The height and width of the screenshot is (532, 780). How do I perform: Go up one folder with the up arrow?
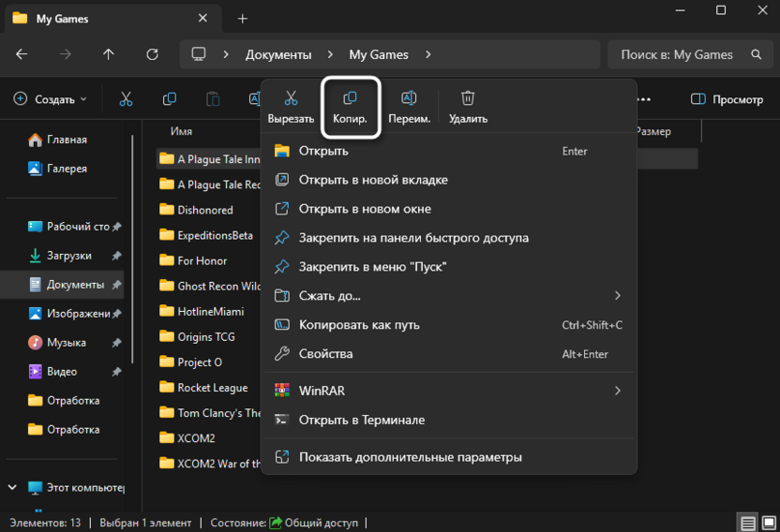[109, 54]
